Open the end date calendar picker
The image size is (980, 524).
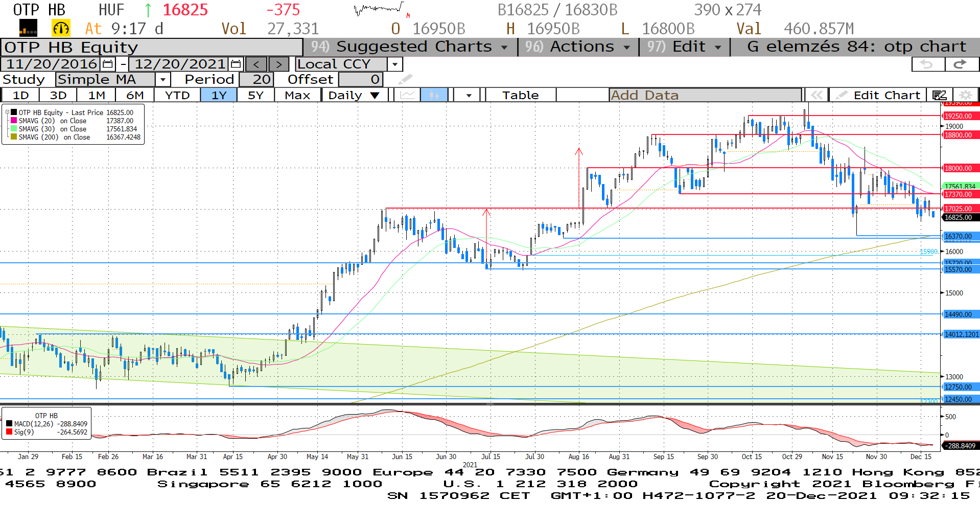click(236, 64)
